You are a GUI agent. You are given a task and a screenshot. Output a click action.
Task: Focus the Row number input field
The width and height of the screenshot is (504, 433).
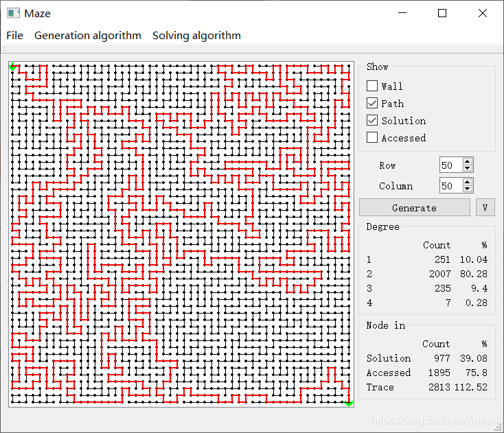[451, 165]
